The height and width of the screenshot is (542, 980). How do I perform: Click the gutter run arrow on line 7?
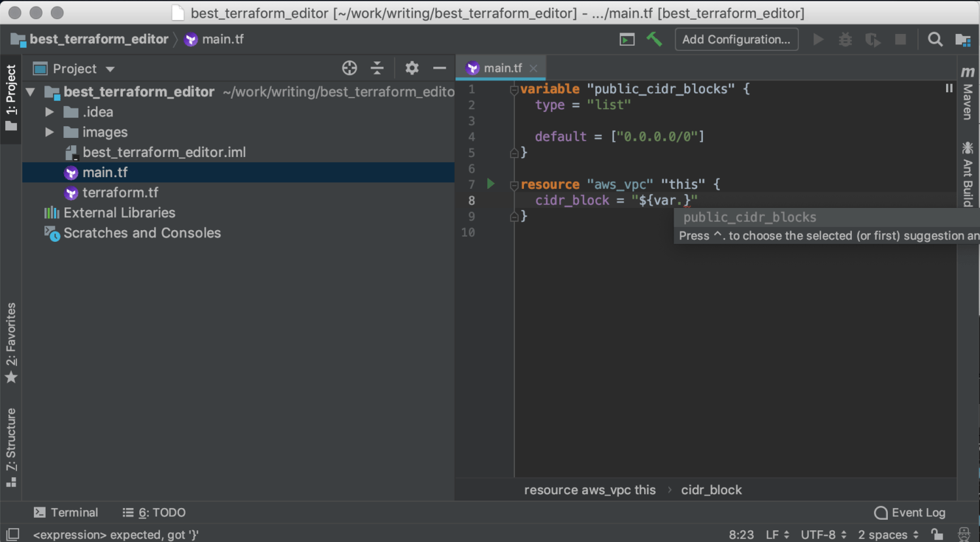pos(491,184)
